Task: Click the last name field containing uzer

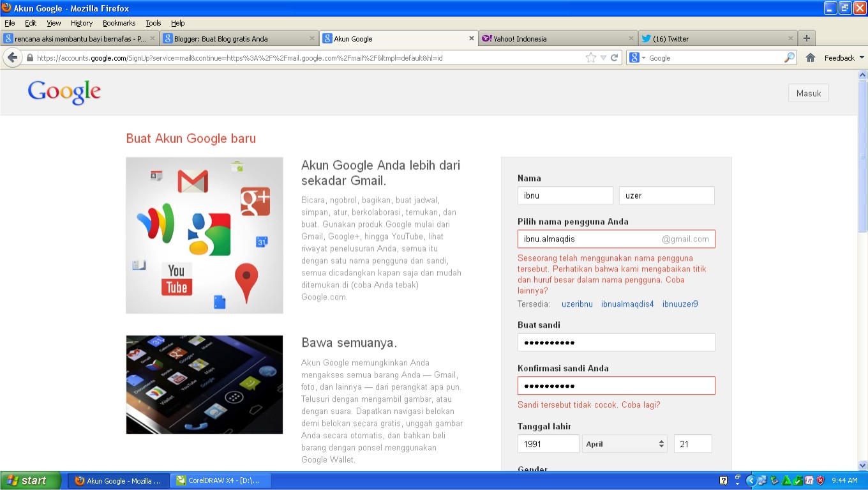Action: 667,195
